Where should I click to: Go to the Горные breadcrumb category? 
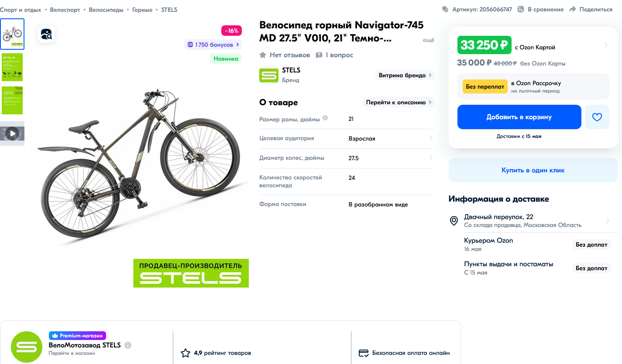pos(142,10)
